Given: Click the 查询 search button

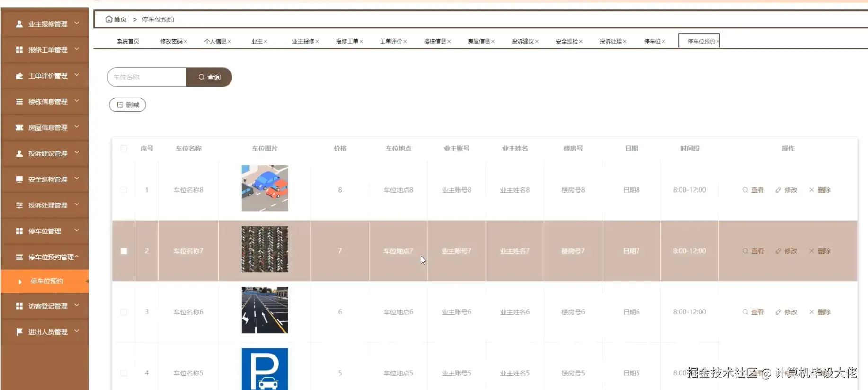Looking at the screenshot, I should point(209,77).
